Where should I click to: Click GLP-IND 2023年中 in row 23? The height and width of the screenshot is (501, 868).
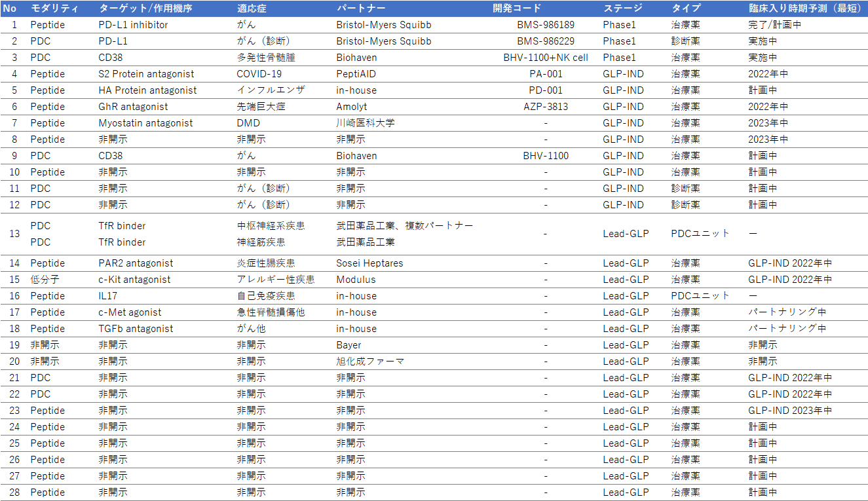pos(790,411)
